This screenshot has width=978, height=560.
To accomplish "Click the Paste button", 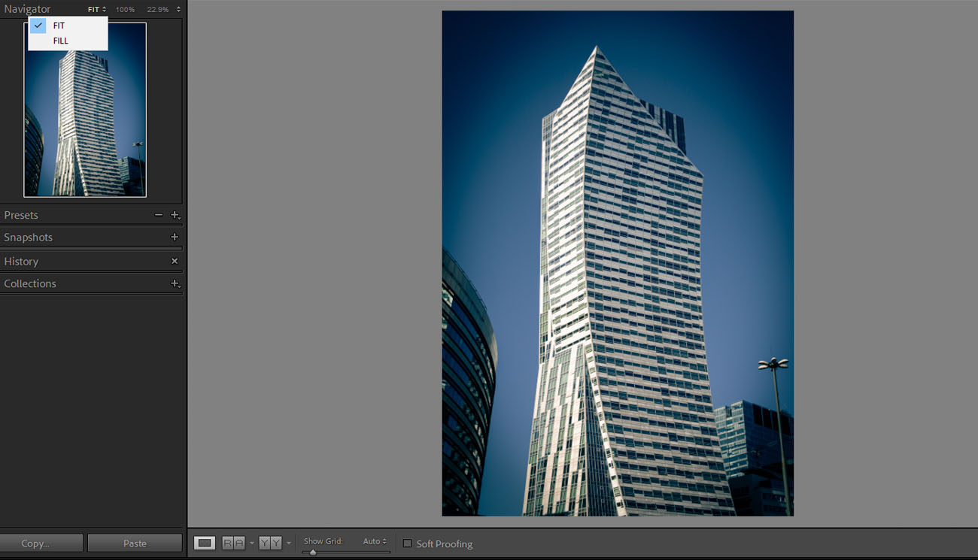I will [x=135, y=543].
